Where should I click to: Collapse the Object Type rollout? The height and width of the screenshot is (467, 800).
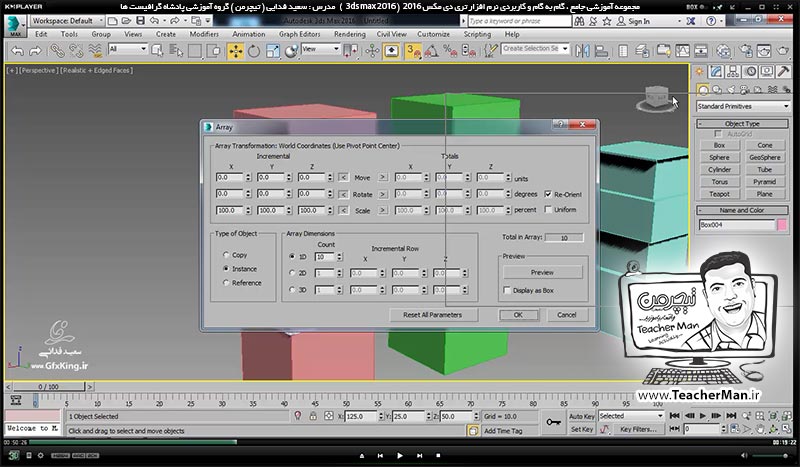pos(742,124)
